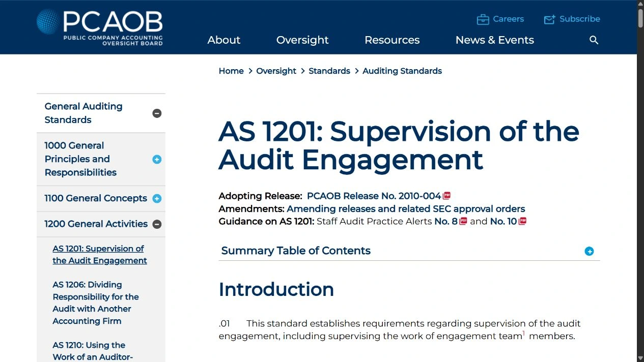
Task: Go to Auditing Standards breadcrumb
Action: coord(402,71)
